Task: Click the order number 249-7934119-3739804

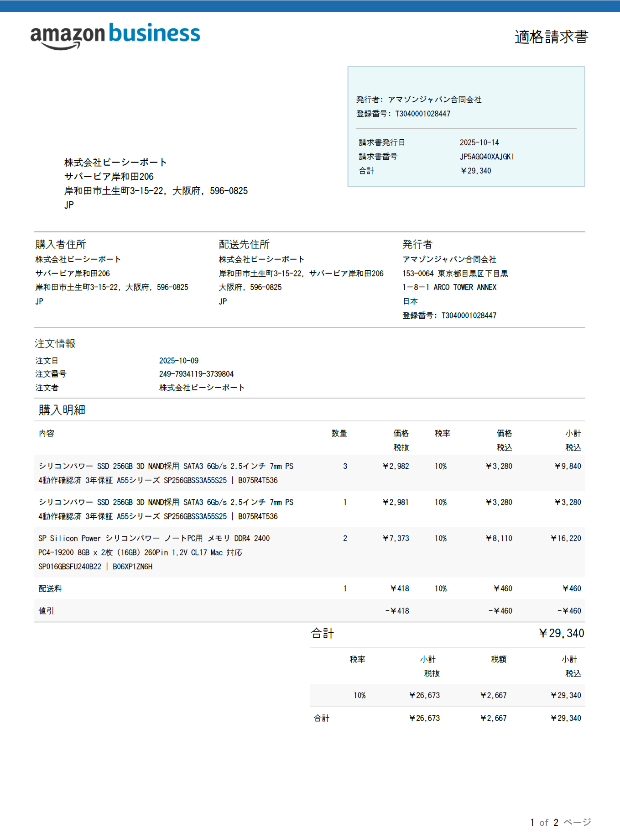Action: [x=196, y=374]
